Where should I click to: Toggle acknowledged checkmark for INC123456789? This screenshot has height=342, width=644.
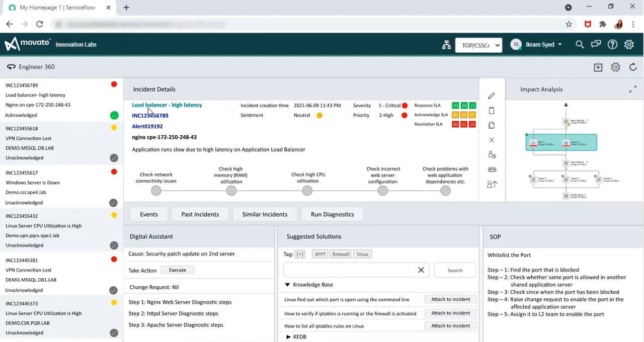[114, 115]
